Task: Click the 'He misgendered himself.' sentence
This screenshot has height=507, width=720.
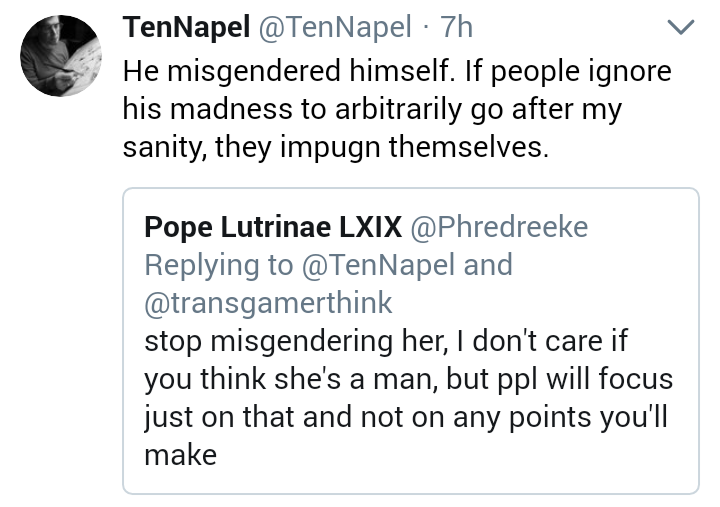Action: pos(289,71)
